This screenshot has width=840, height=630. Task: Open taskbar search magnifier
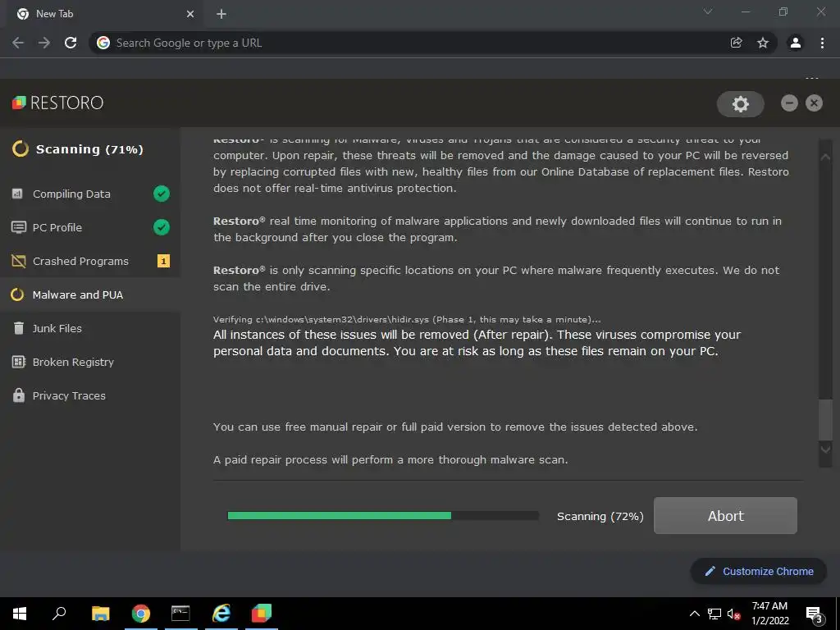pos(59,613)
